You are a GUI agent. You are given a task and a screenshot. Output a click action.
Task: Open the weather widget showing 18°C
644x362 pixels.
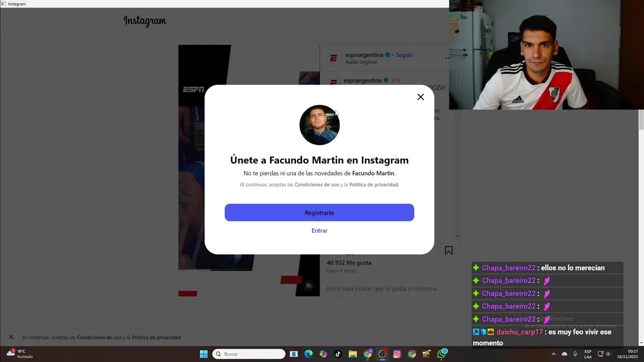(20, 354)
